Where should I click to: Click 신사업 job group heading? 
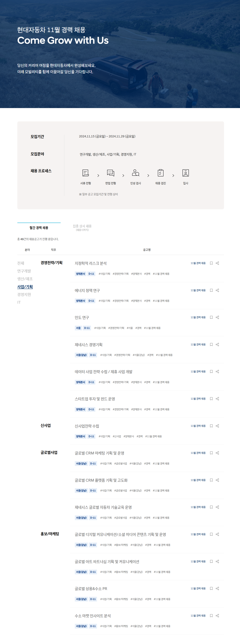click(45, 426)
